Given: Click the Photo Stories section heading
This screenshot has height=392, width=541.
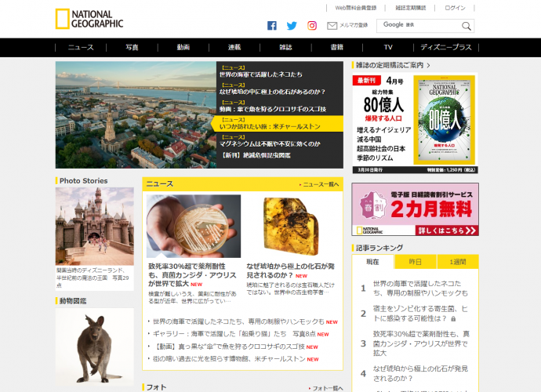Looking at the screenshot, I should point(83,181).
